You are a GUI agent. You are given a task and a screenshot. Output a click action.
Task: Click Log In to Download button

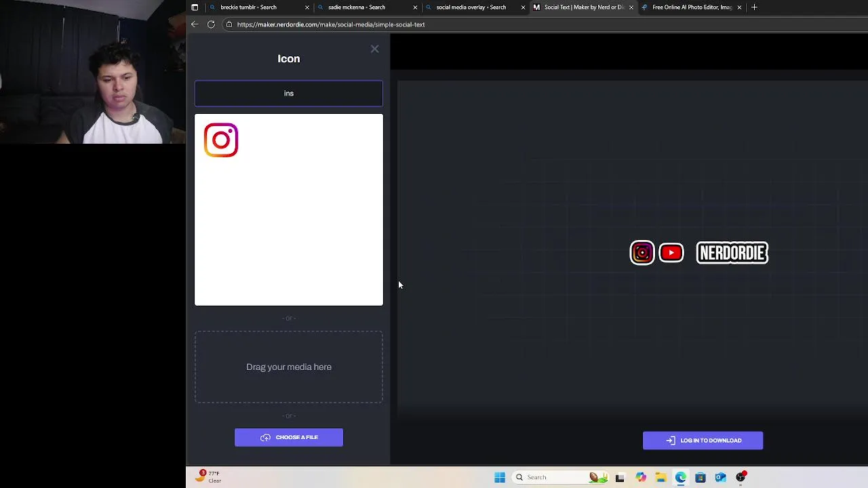click(x=703, y=441)
